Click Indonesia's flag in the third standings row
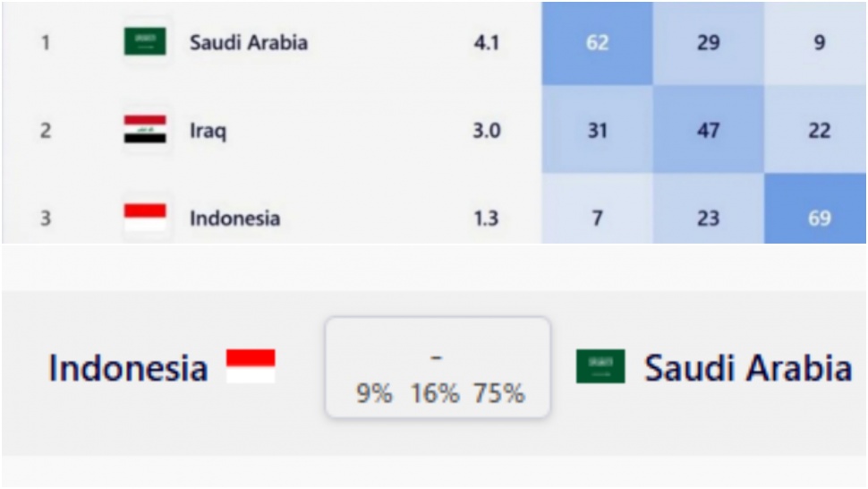 [x=144, y=218]
